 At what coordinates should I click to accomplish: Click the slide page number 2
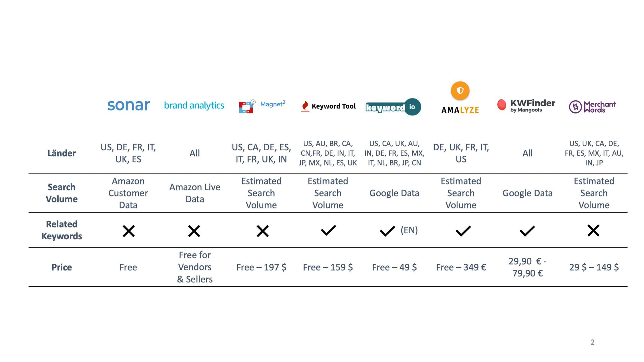[x=592, y=342]
